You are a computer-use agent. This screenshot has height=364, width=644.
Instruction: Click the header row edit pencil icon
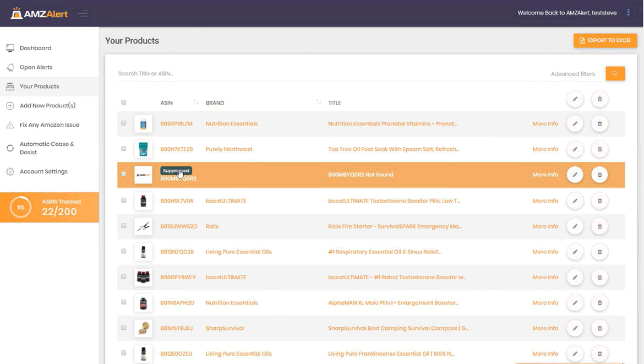[x=575, y=99]
